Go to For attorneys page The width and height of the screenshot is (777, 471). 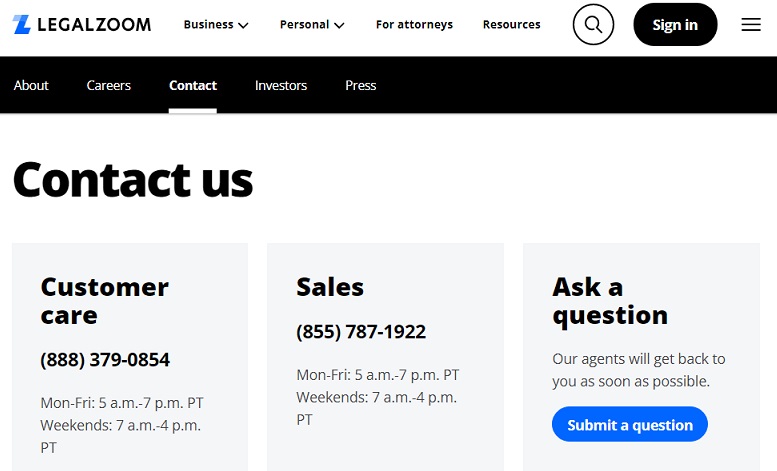[414, 24]
